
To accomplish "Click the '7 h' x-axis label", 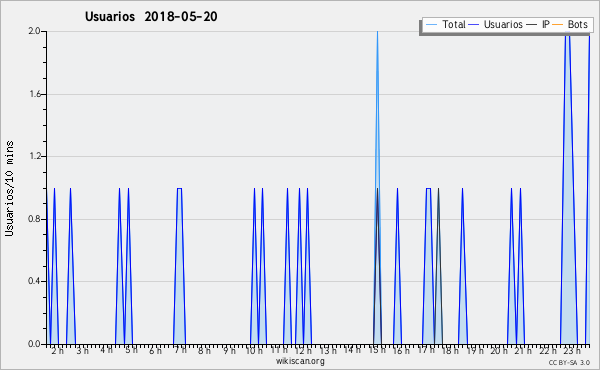I will (x=180, y=350).
